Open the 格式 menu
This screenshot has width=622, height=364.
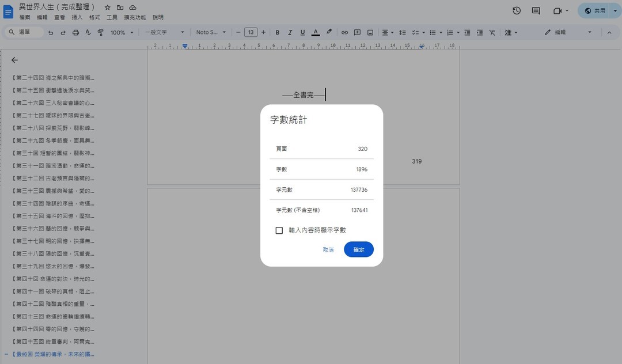(x=94, y=17)
